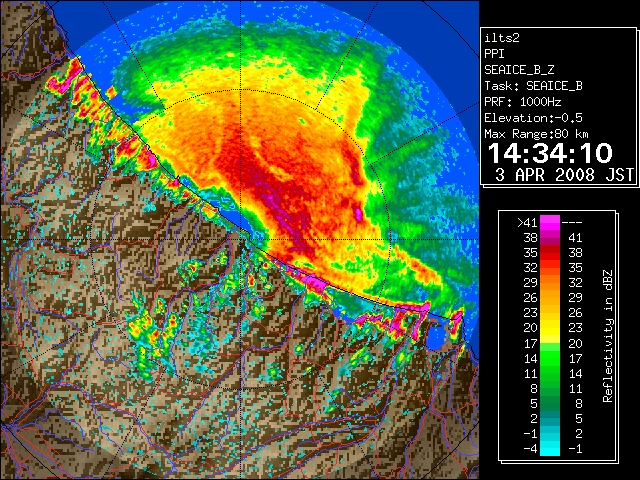
Task: Click the cyan swatch at the scale bottom
Action: tap(550, 449)
